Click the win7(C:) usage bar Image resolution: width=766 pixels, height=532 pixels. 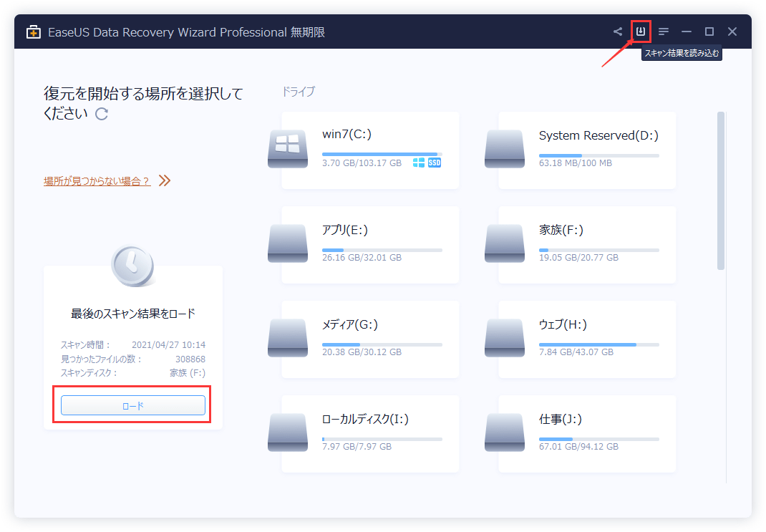[x=382, y=155]
